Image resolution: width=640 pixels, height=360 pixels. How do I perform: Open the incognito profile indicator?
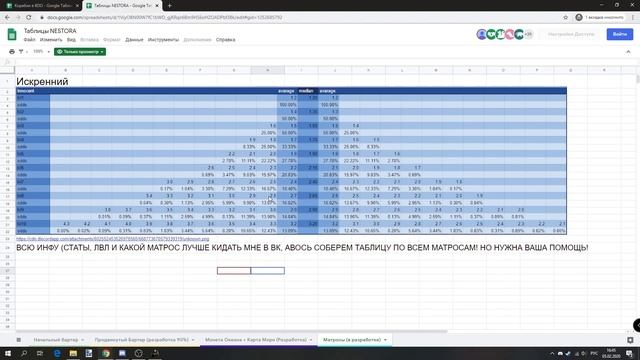tap(599, 18)
